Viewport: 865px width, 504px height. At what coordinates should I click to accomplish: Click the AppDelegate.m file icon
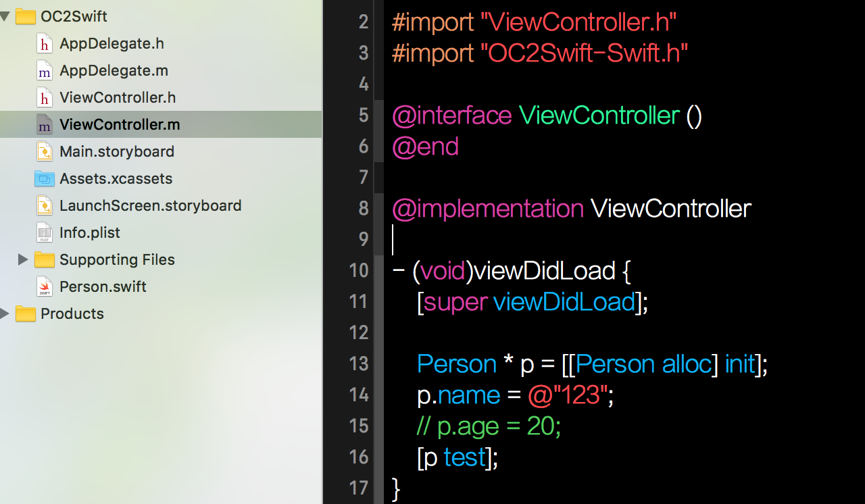click(x=45, y=71)
